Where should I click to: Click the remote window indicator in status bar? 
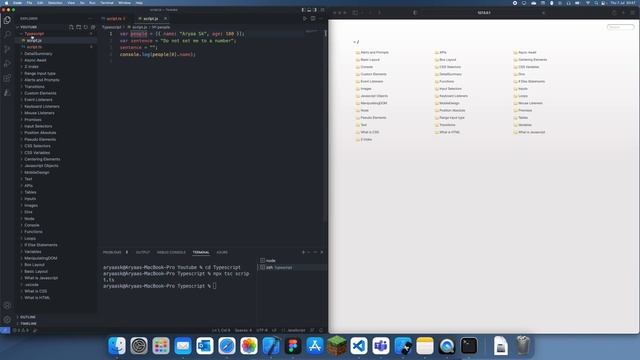5,330
